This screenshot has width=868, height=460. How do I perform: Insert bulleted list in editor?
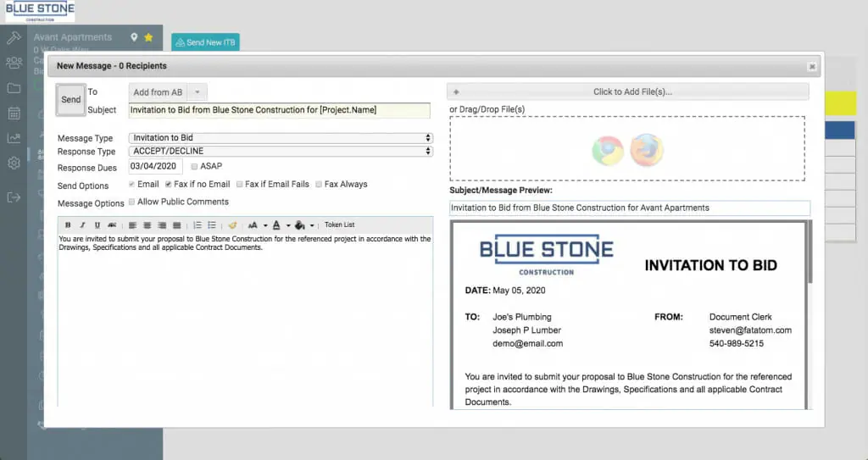pos(212,225)
